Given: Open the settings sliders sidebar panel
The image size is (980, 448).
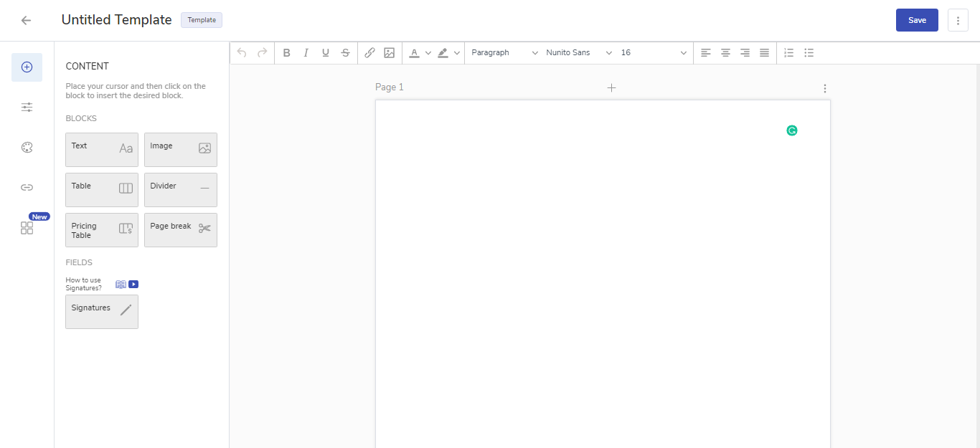Looking at the screenshot, I should pos(27,108).
